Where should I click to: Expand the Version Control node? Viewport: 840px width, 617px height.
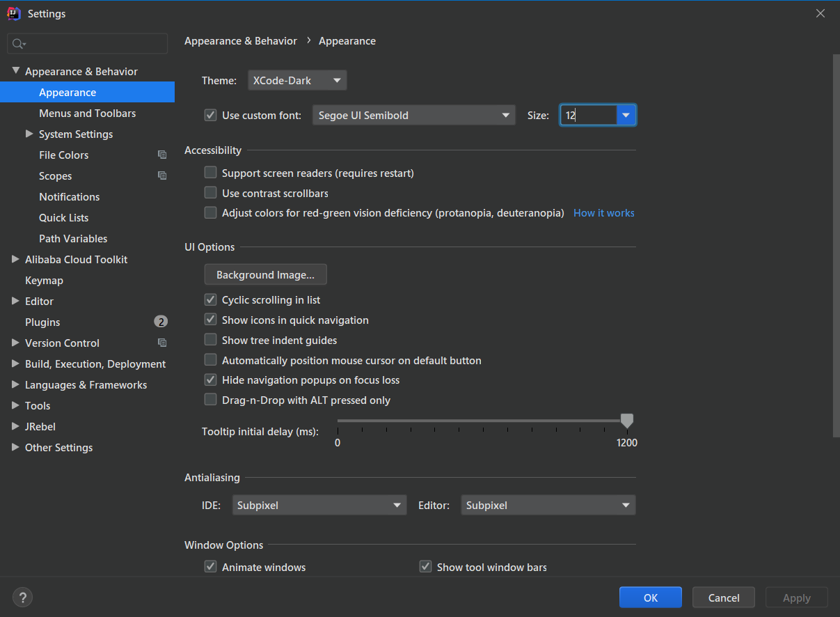tap(16, 343)
